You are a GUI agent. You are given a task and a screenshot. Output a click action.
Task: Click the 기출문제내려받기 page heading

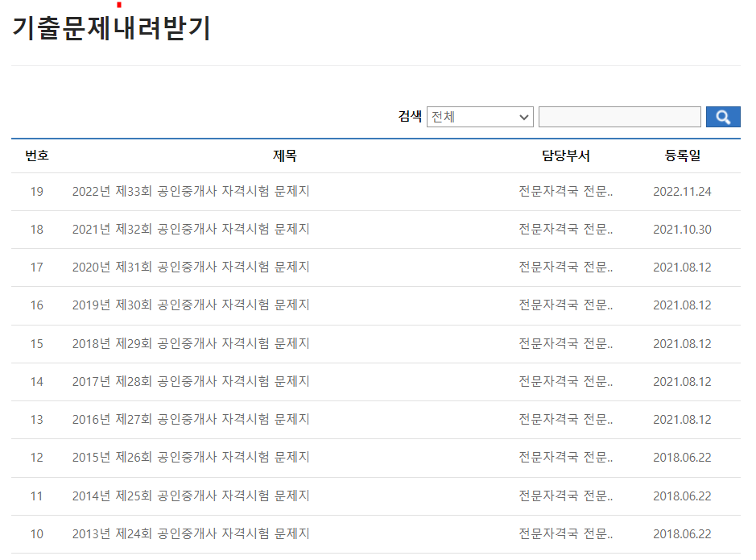[x=111, y=28]
